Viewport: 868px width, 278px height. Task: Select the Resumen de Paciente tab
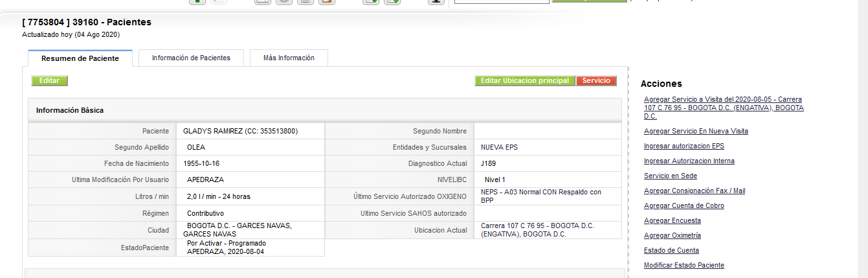coord(80,58)
